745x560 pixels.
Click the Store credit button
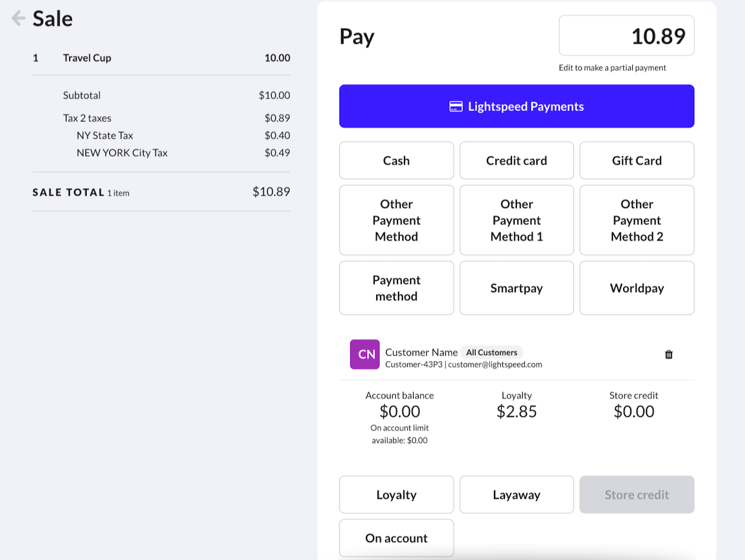636,495
